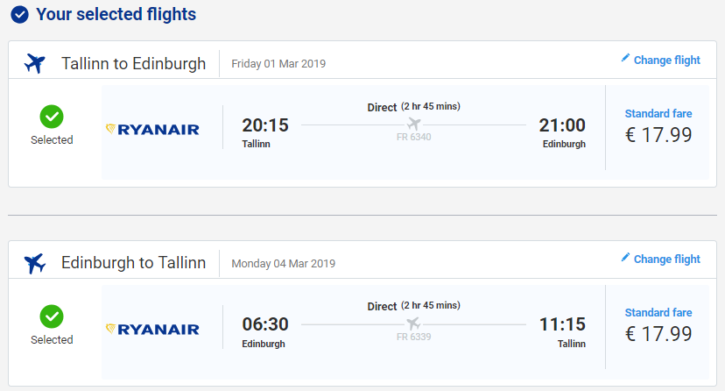Image resolution: width=725 pixels, height=391 pixels.
Task: Click the 11:15 Tallinn arrival time
Action: click(563, 324)
